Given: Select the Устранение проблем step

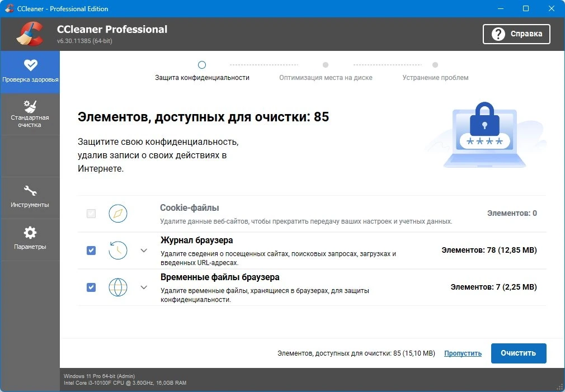Looking at the screenshot, I should point(435,72).
